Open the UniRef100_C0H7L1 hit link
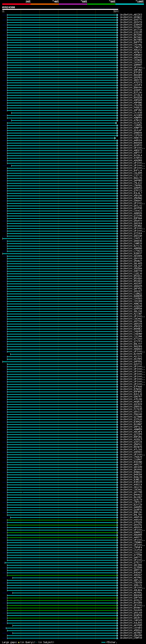146x644 pixels. pyautogui.click(x=131, y=239)
